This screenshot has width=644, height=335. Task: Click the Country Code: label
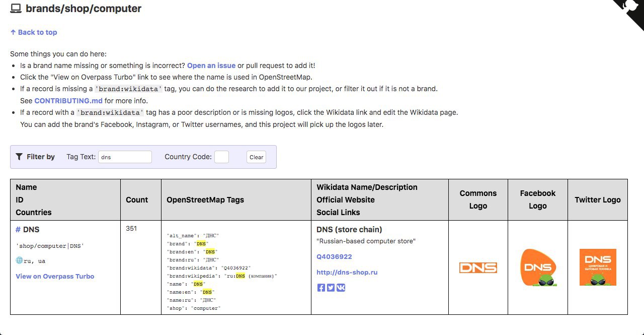click(x=188, y=157)
